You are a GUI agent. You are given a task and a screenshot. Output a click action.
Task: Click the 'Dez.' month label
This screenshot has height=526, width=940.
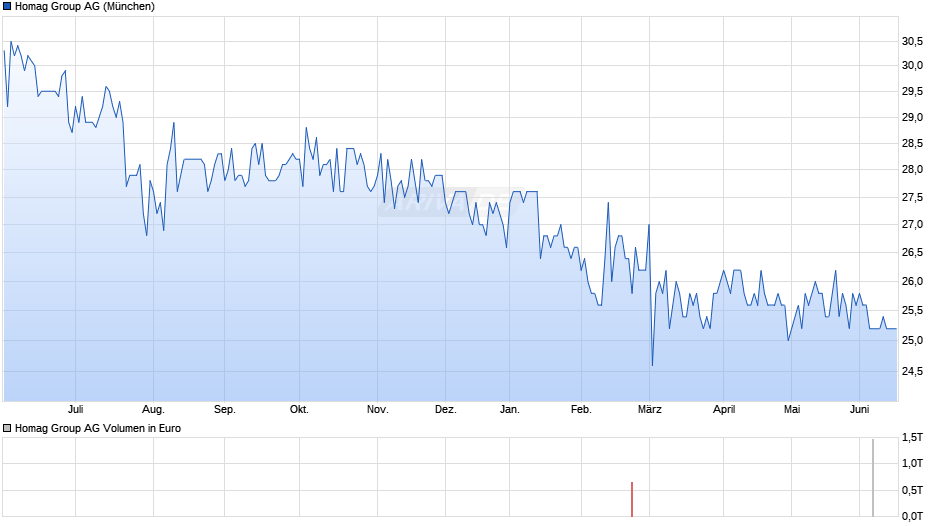coord(445,409)
